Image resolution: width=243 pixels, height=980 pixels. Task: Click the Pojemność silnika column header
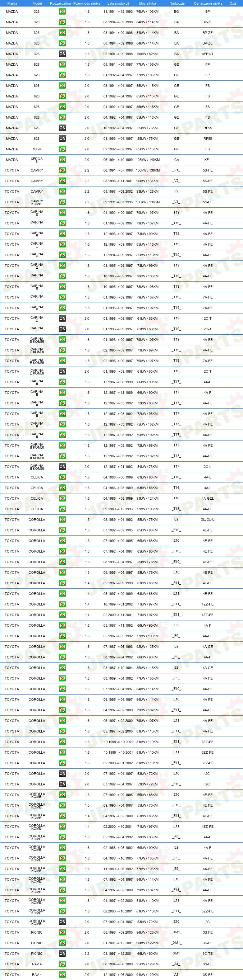point(87,3)
